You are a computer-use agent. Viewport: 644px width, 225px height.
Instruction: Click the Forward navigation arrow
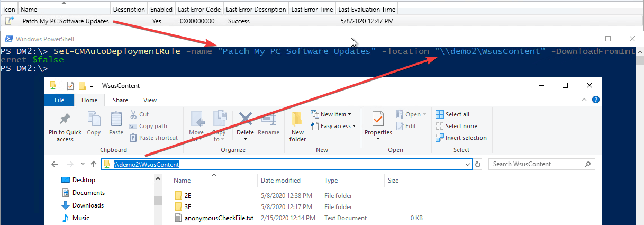point(69,164)
